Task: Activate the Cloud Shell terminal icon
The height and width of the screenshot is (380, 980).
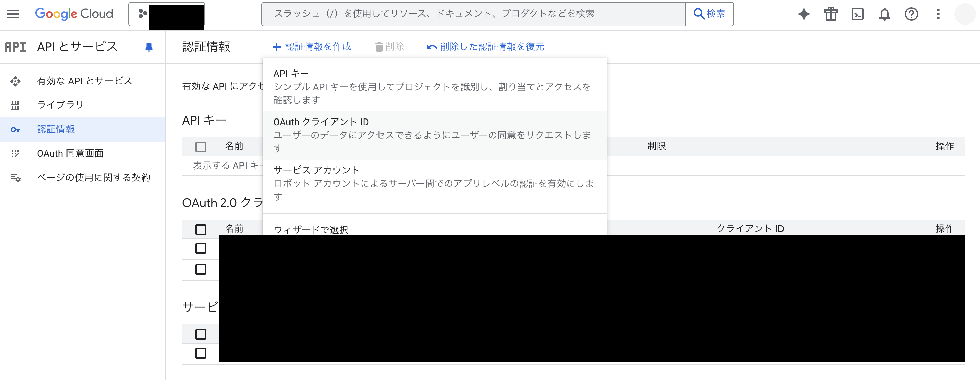Action: pyautogui.click(x=857, y=14)
